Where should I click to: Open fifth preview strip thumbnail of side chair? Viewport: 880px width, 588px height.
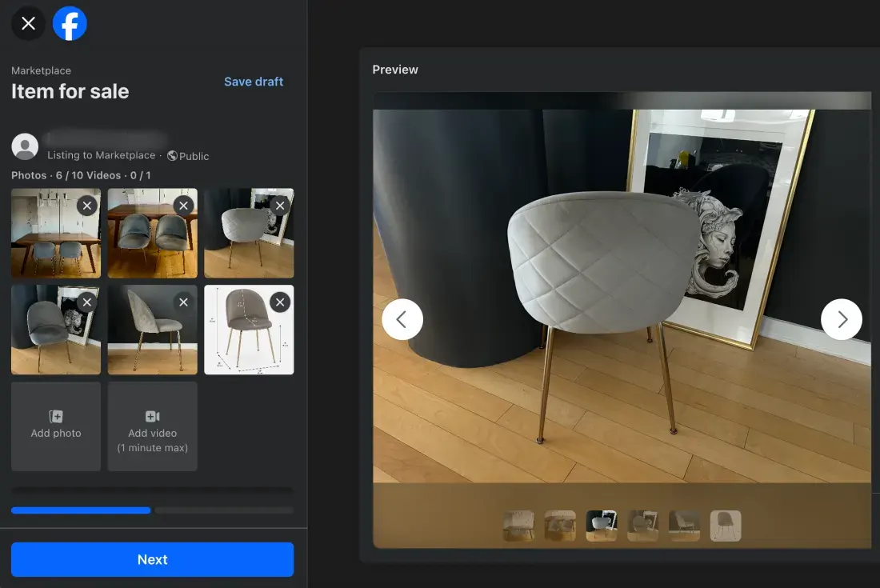click(684, 526)
